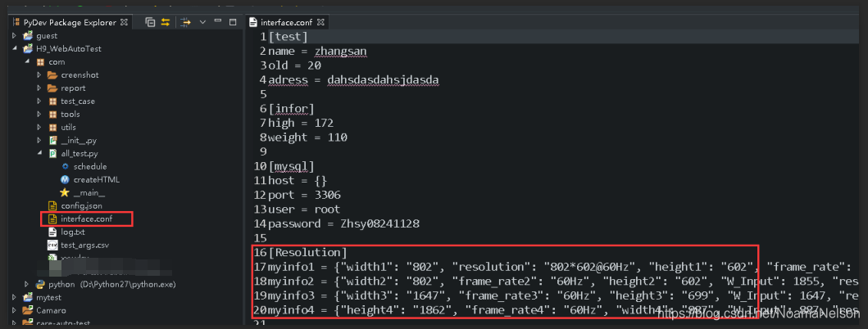The image size is (868, 329).
Task: Click the creenshot folder icon
Action: [x=52, y=74]
